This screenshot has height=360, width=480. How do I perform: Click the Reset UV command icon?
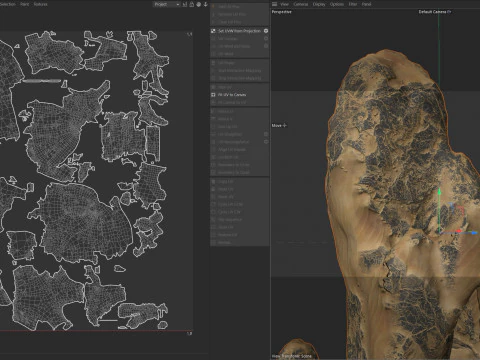click(x=213, y=197)
